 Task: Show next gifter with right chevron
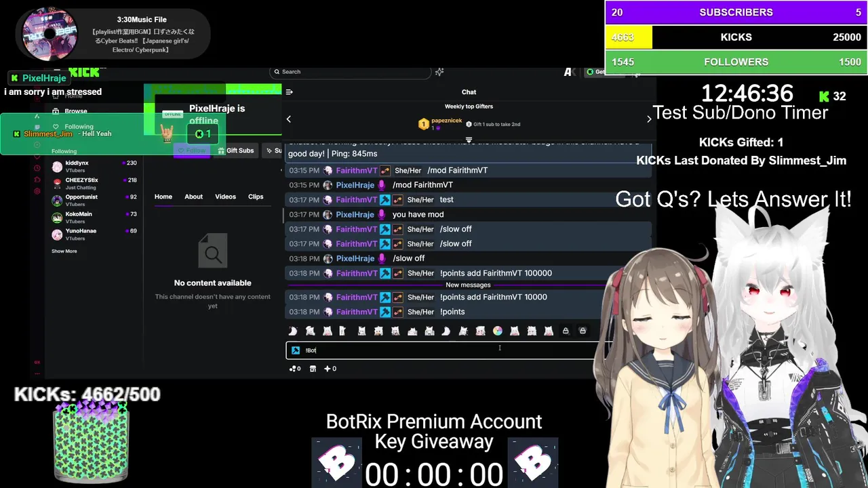(649, 119)
